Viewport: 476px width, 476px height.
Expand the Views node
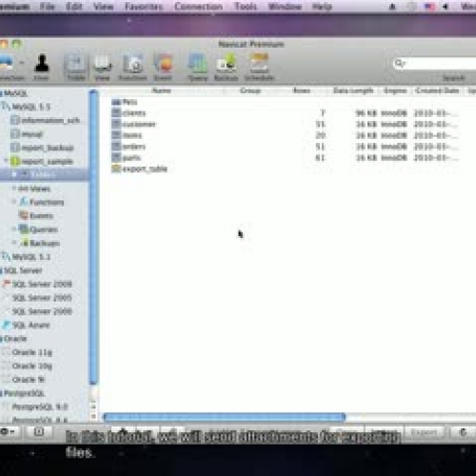[14, 188]
